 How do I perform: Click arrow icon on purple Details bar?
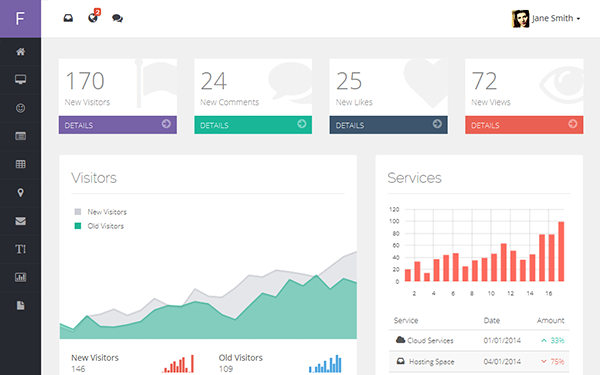pos(166,124)
